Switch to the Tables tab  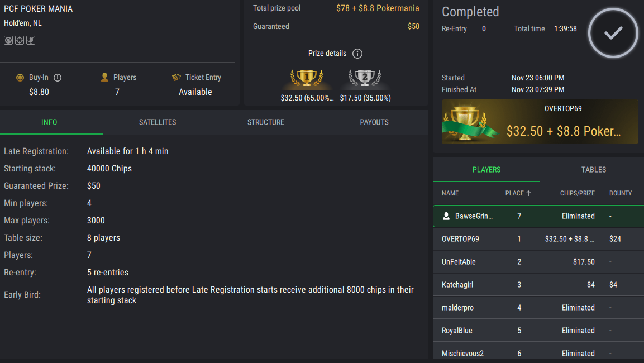(593, 170)
